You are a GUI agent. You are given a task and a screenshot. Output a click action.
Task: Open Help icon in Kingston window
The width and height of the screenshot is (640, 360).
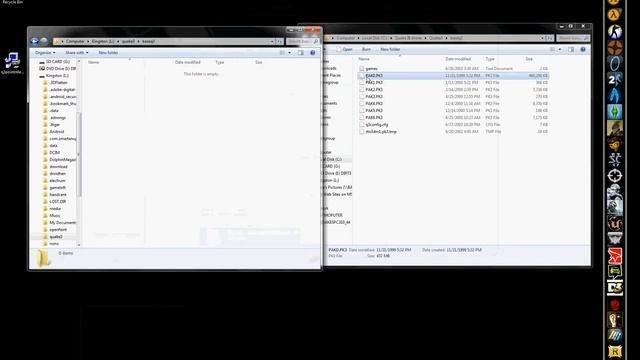coord(313,53)
